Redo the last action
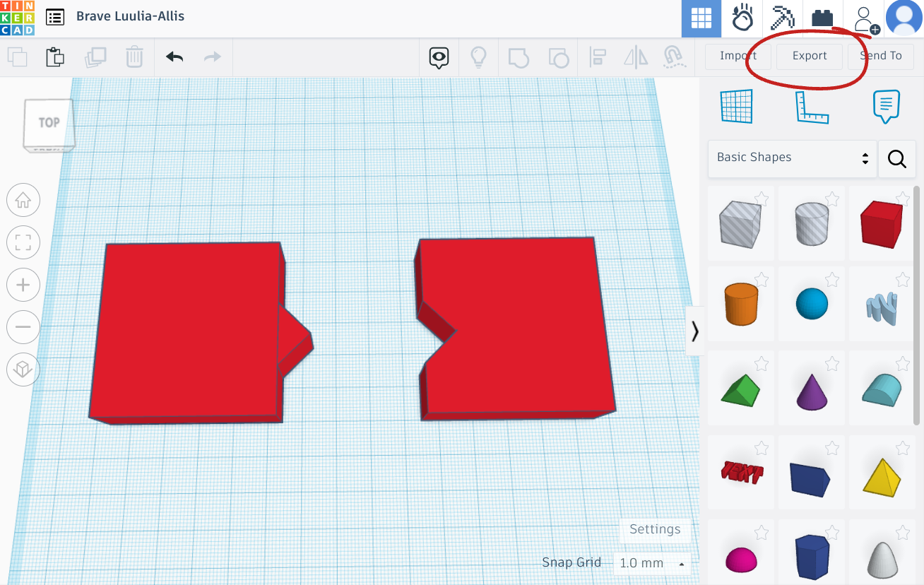The height and width of the screenshot is (585, 924). (212, 57)
